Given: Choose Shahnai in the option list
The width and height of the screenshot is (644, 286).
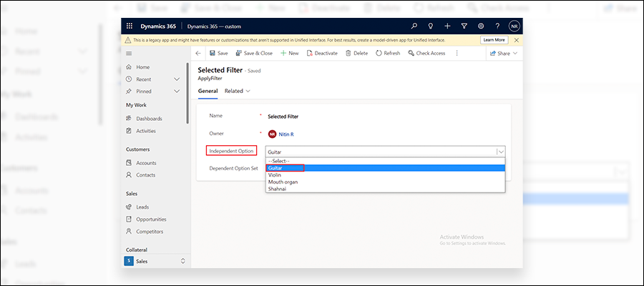Looking at the screenshot, I should pos(385,189).
